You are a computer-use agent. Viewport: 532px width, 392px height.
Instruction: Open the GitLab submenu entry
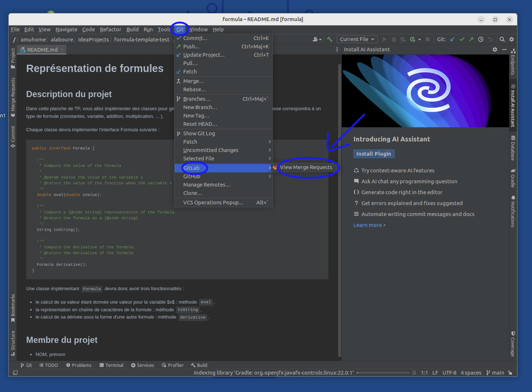tap(223, 168)
